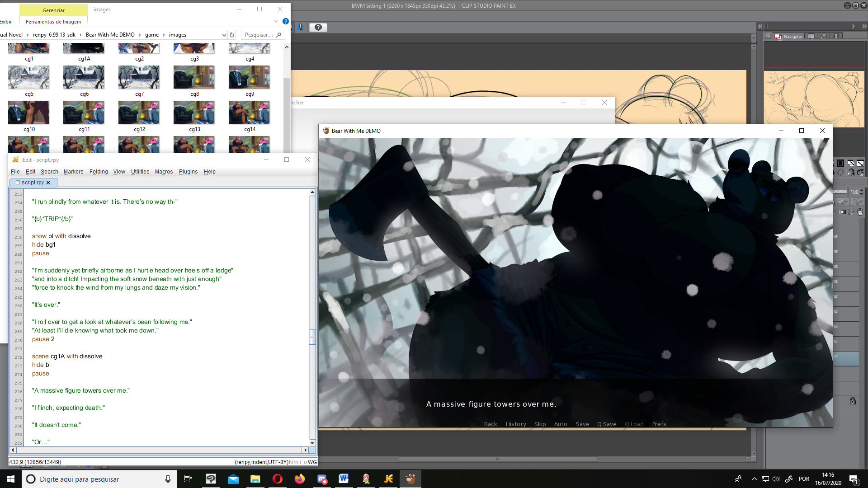Screen dimensions: 868x488
Task: Click the create layer mask icon
Action: pyautogui.click(x=842, y=211)
